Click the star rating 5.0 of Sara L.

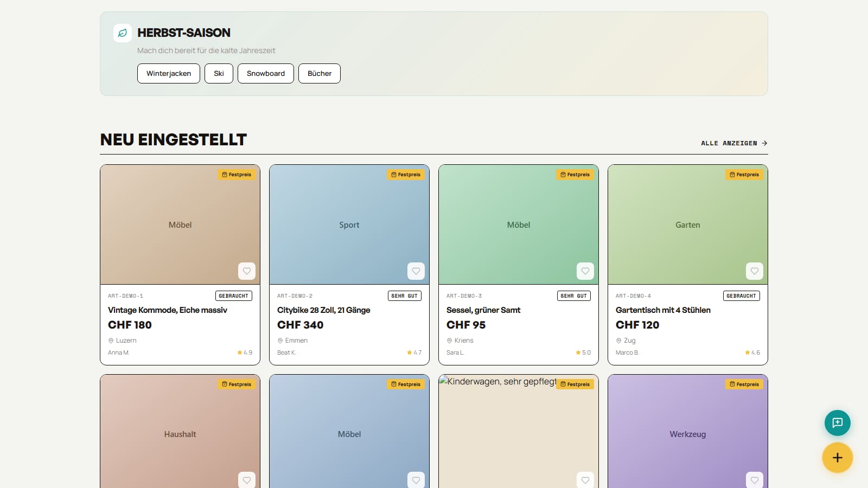click(x=583, y=352)
